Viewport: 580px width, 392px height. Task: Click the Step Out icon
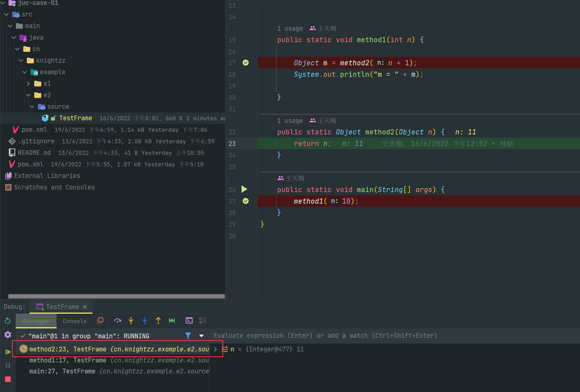(158, 320)
